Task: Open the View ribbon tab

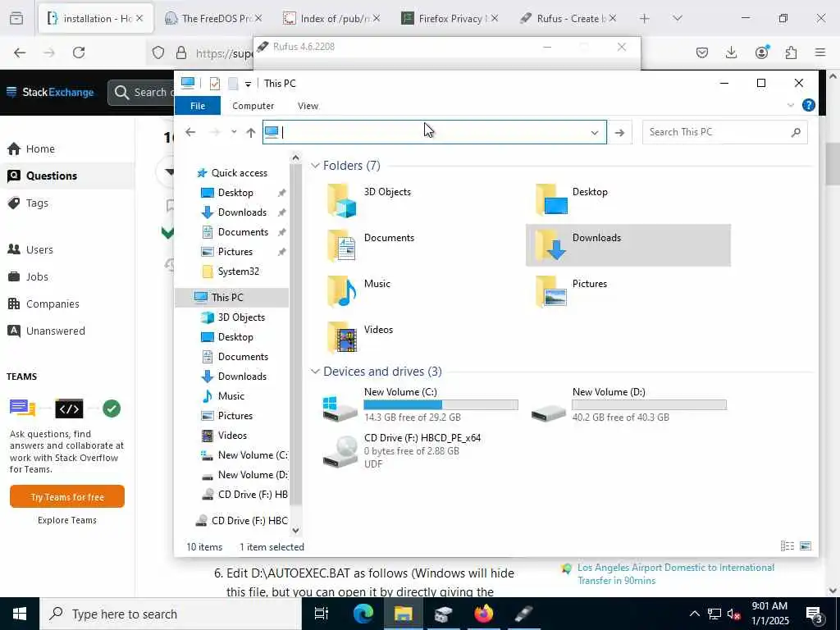Action: tap(308, 106)
